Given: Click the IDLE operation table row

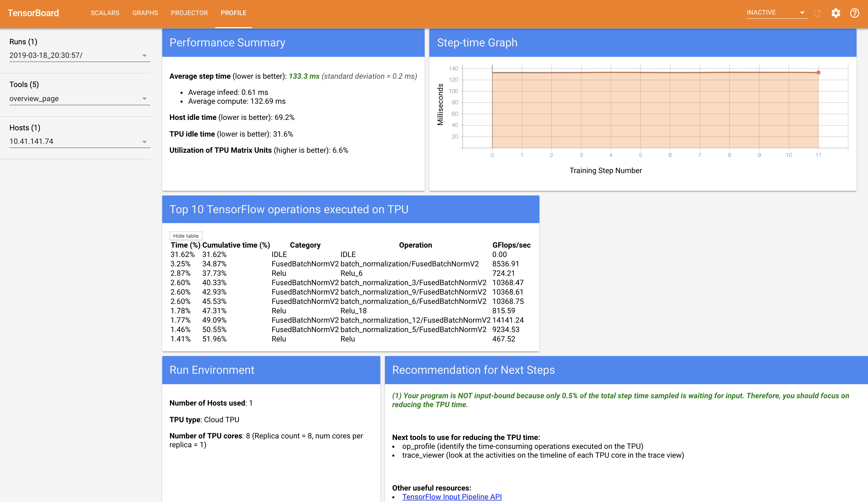Looking at the screenshot, I should pos(348,254).
